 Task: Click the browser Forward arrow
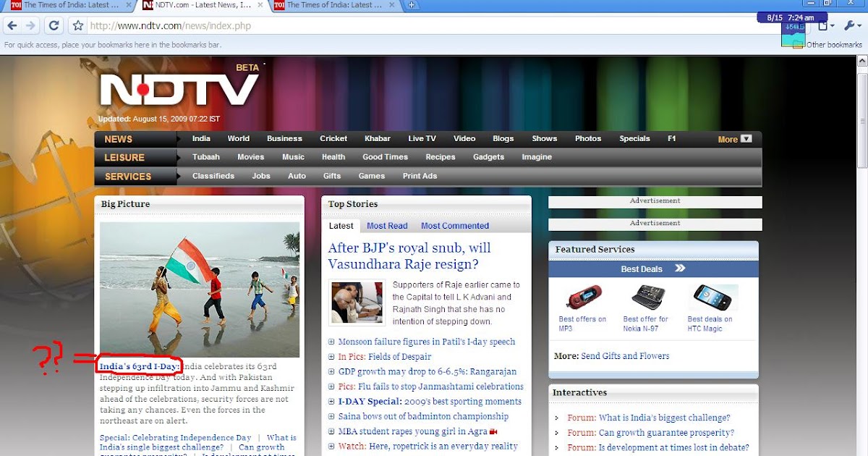pos(30,26)
